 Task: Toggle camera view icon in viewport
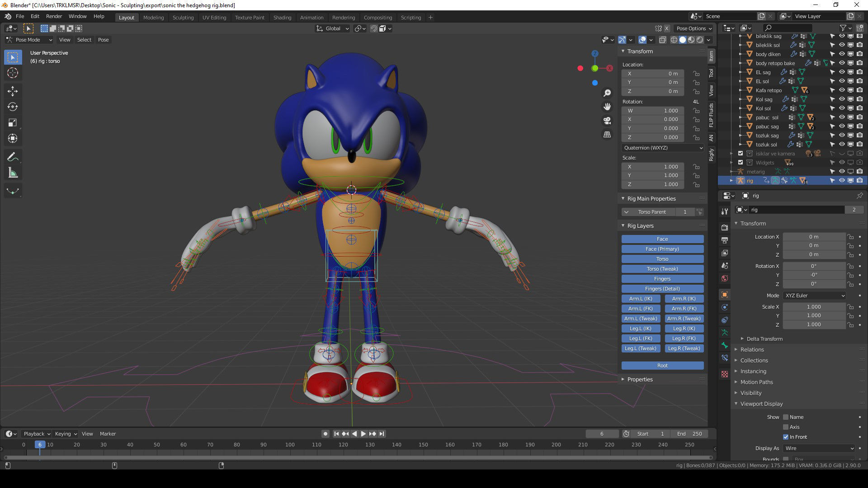[x=607, y=121]
